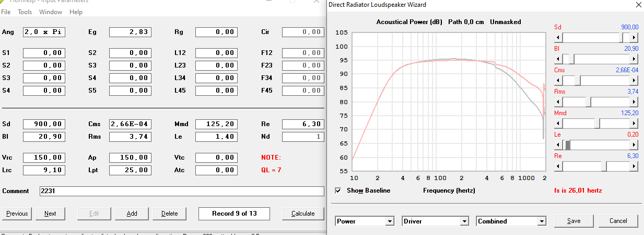Click the Sd slider right arrow
Image resolution: width=644 pixels, height=235 pixels.
pyautogui.click(x=634, y=38)
